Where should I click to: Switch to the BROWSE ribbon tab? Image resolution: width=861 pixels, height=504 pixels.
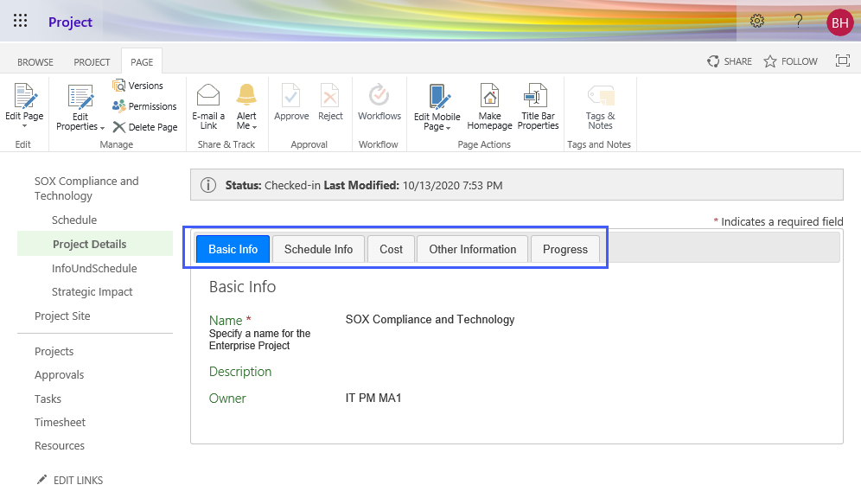click(35, 62)
